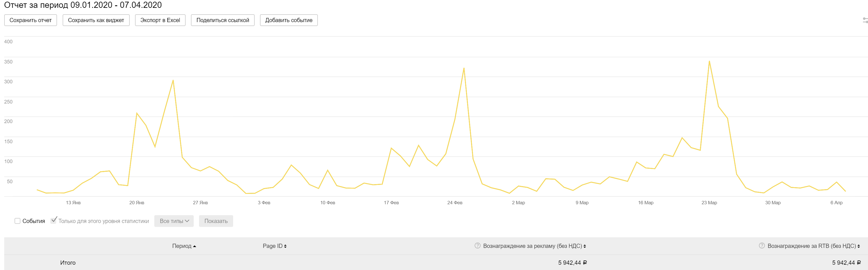The image size is (868, 270).
Task: Export report via 'Экспорт в Excel'
Action: coord(160,20)
